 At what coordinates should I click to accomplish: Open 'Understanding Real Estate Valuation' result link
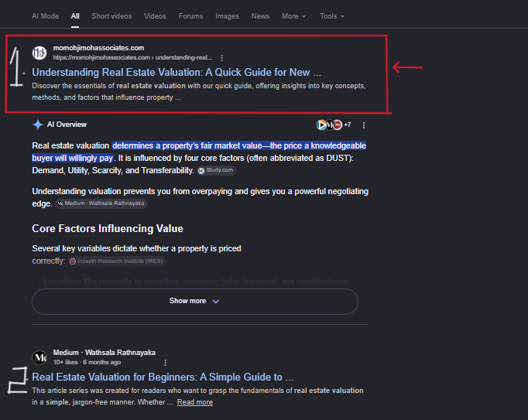pos(176,73)
